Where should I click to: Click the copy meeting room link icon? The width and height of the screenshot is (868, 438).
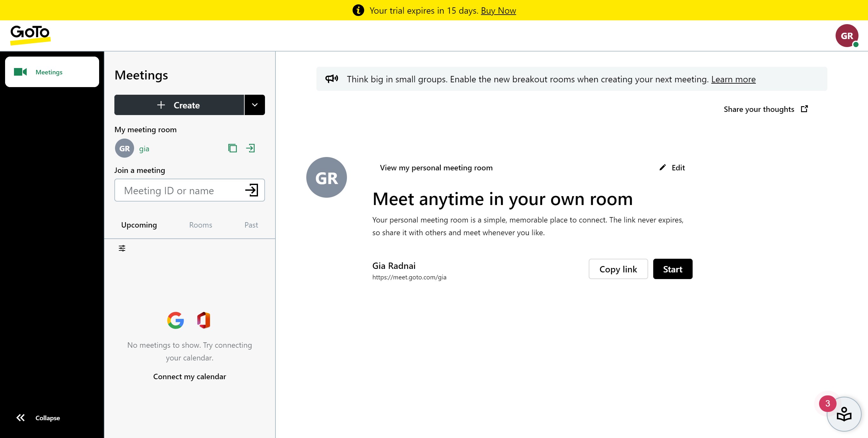233,148
